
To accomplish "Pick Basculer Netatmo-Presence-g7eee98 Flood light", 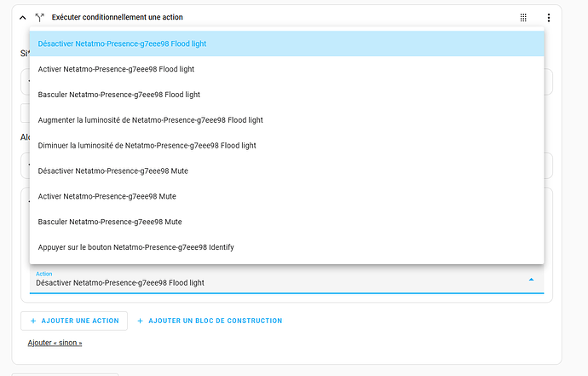I will pyautogui.click(x=287, y=95).
